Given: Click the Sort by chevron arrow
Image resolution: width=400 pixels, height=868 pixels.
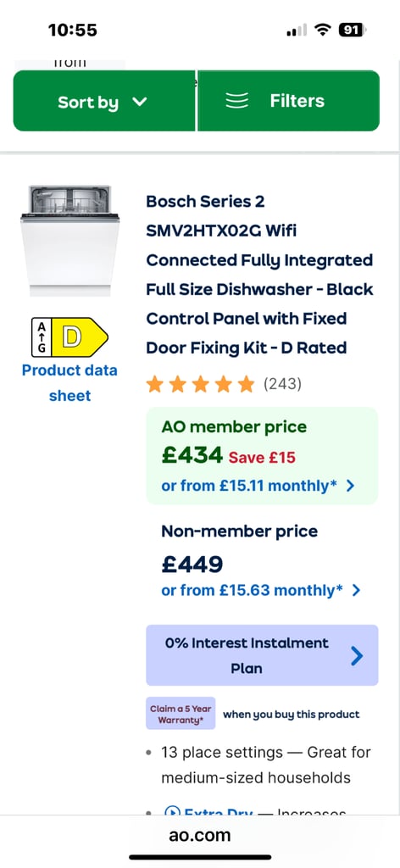Looking at the screenshot, I should click(x=140, y=102).
